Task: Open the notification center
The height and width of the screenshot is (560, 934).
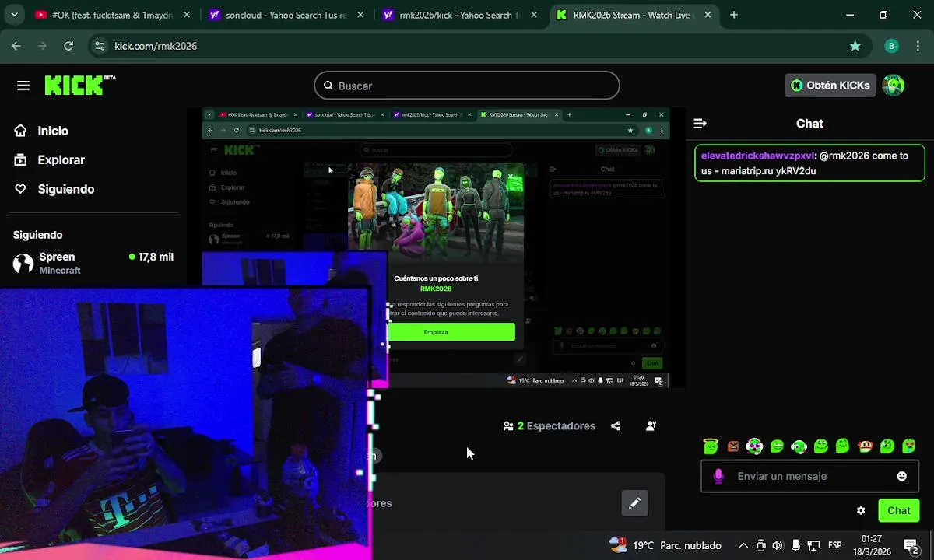Action: 912,545
